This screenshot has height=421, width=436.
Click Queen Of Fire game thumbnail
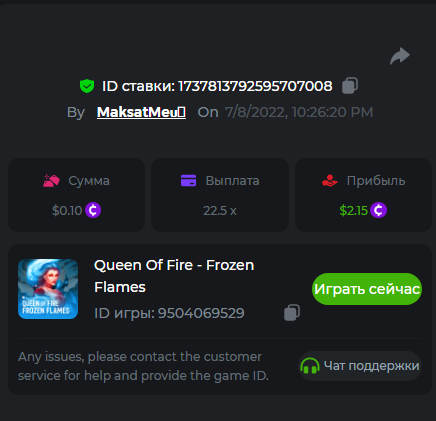(48, 289)
